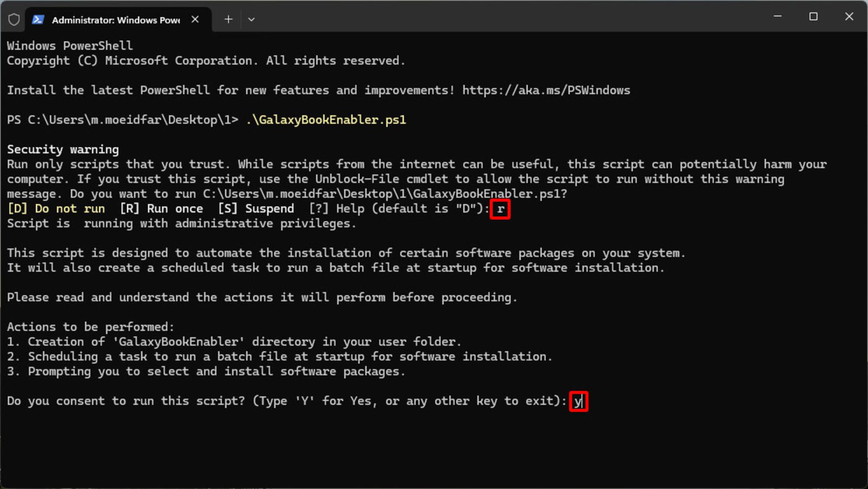Click the highlighted 'r' response

point(500,209)
